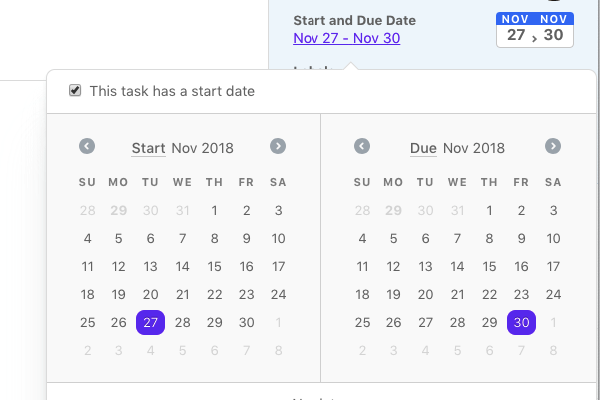
Task: Pick greyed-out December 4 in Start calendar
Action: pos(150,350)
